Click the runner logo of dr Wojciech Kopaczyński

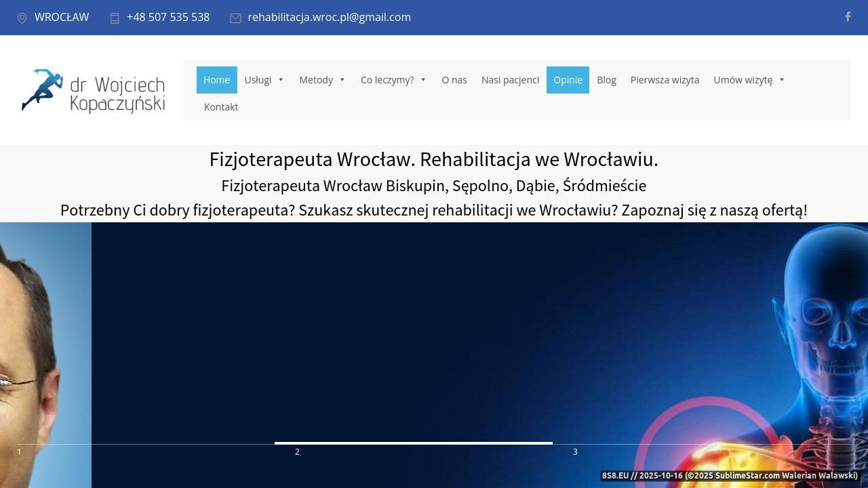pyautogui.click(x=93, y=91)
